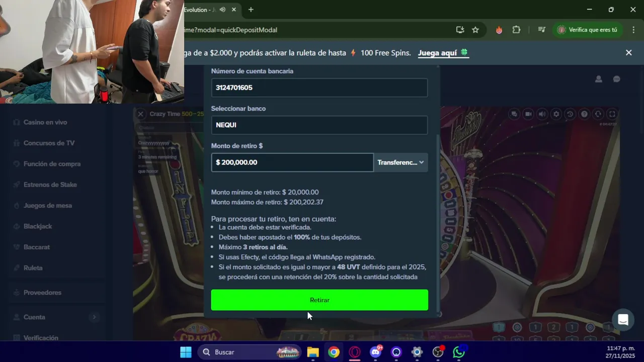Select the bet spot 1 icon at game bottom
Viewport: 644px width, 362px height.
point(498,327)
